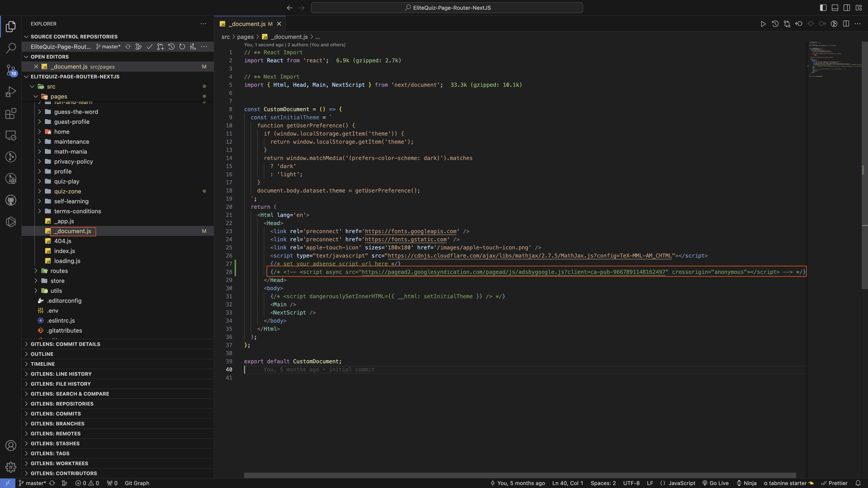Click the Run file play button in the editor toolbar
The image size is (868, 488).
pyautogui.click(x=763, y=24)
